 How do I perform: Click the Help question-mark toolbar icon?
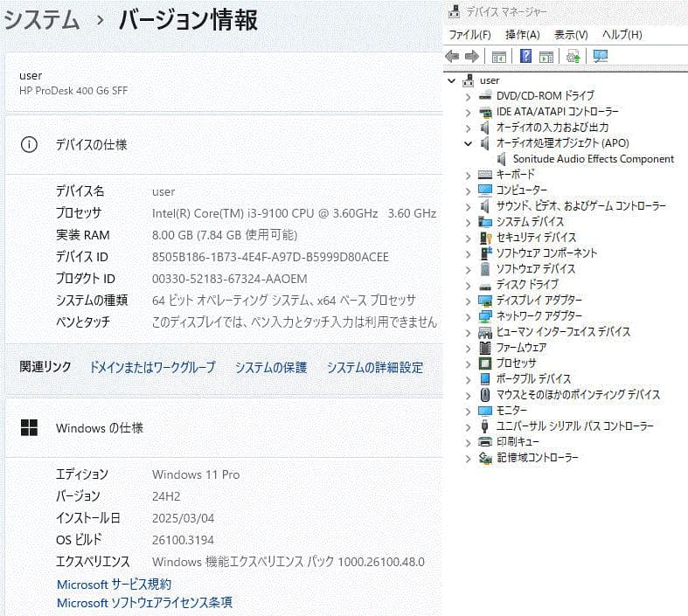(x=525, y=56)
